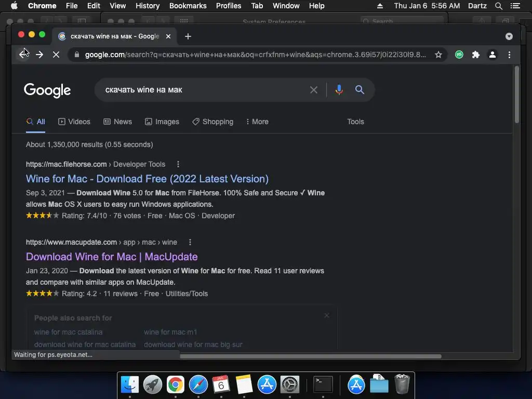Open Finder from the Dock
The image size is (532, 399).
[x=129, y=384]
